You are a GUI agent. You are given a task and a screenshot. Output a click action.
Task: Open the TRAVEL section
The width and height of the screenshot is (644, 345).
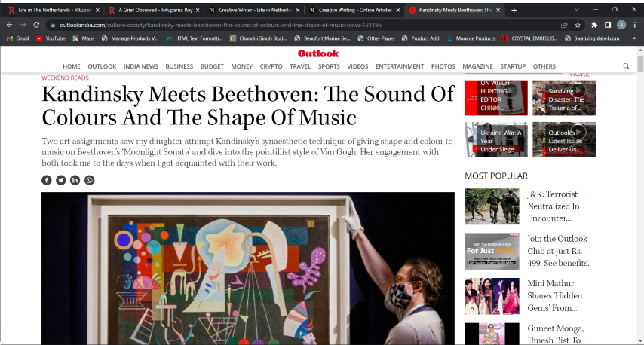(x=300, y=66)
